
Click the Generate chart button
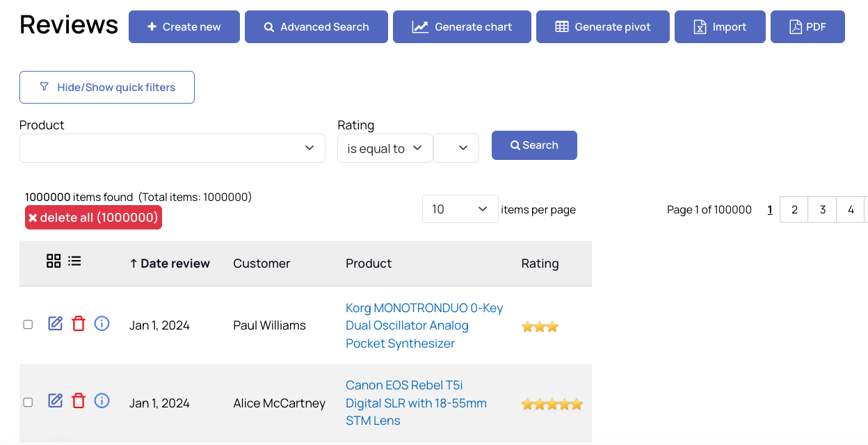[x=462, y=27]
